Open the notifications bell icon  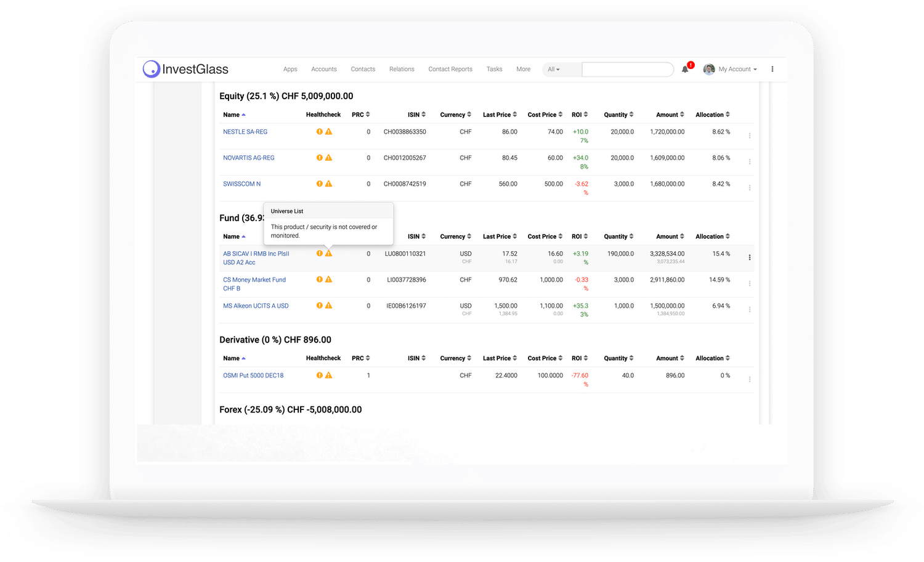(685, 70)
